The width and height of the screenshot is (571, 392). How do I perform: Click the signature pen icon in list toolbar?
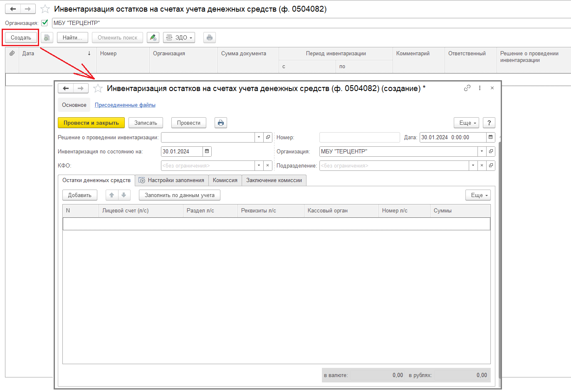point(153,37)
